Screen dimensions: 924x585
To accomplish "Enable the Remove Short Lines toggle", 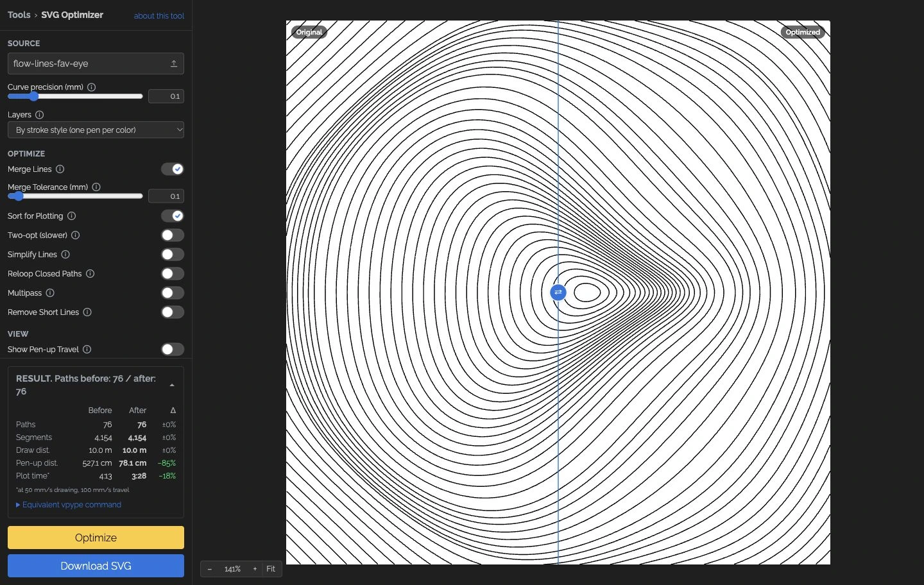I will [x=173, y=312].
